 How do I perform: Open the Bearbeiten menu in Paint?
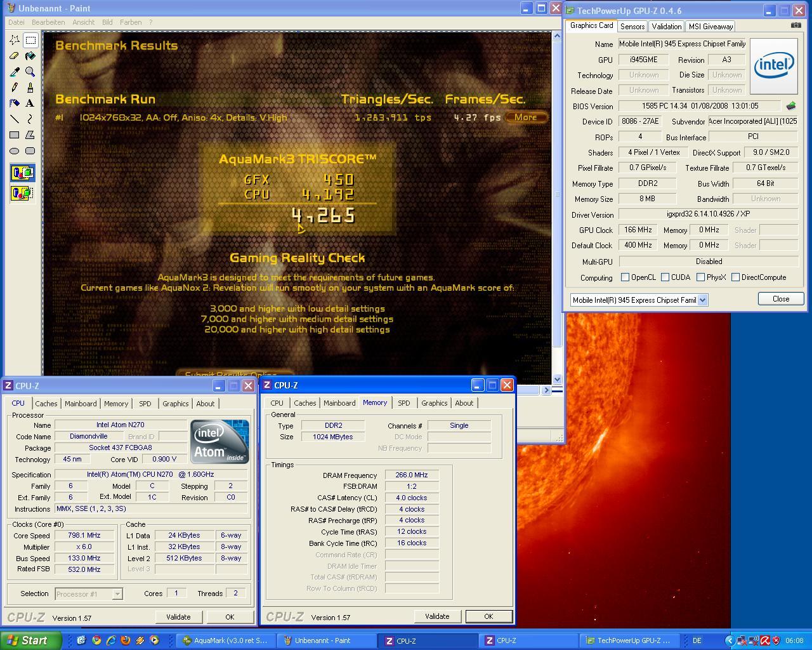pyautogui.click(x=48, y=22)
